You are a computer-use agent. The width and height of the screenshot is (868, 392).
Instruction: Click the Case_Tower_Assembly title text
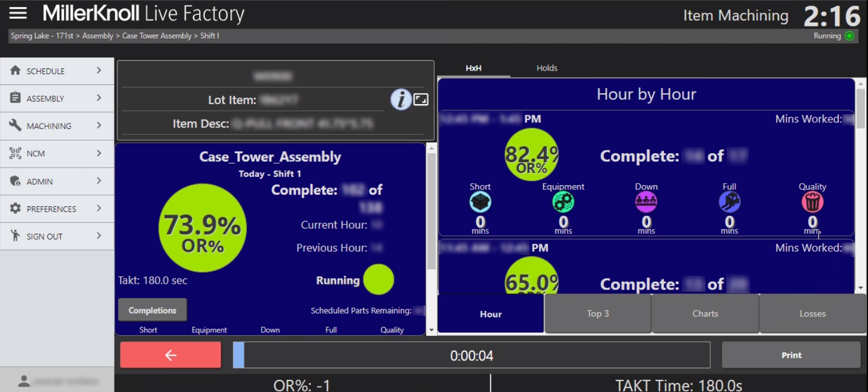click(x=270, y=157)
